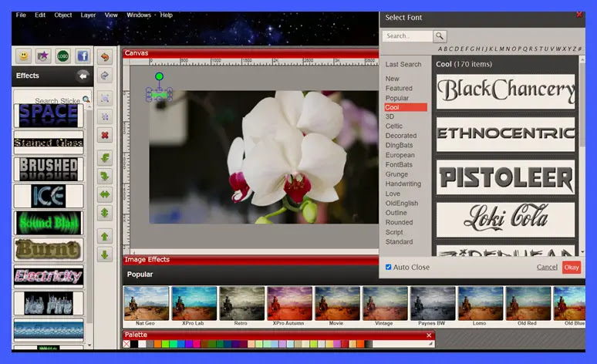This screenshot has height=364, width=597.
Task: Open the smiley emoji stickers
Action: coord(24,56)
